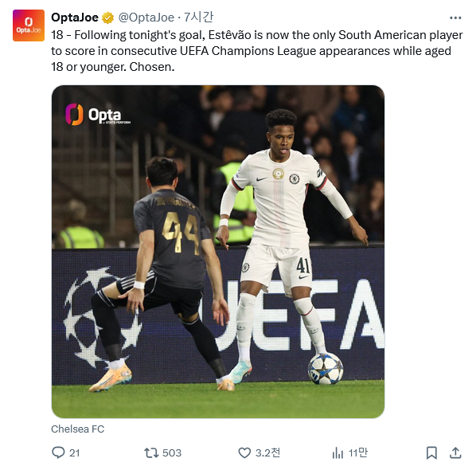Viewport: 476px width, 470px height.
Task: Open the three-dot more options menu
Action: tap(455, 18)
